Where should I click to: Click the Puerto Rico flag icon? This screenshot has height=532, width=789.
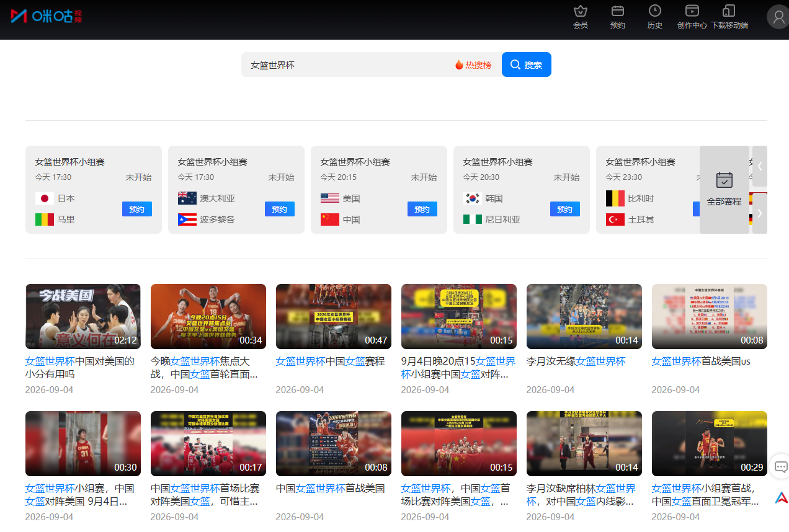187,219
